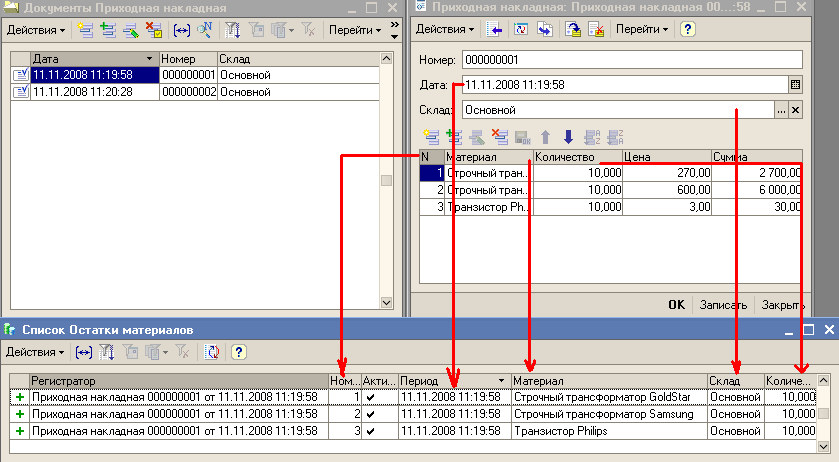839x462 pixels.
Task: Post document icon in invoice form toolbar
Action: click(573, 30)
